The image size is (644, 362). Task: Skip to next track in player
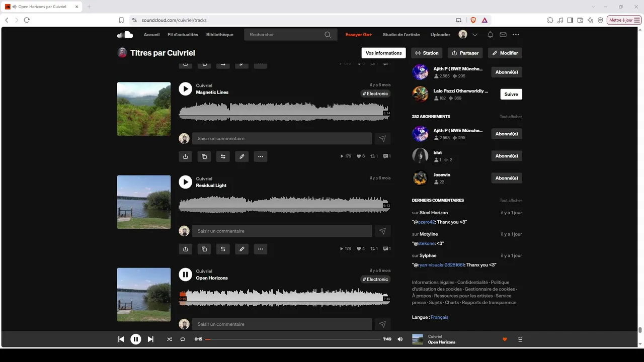coord(150,339)
